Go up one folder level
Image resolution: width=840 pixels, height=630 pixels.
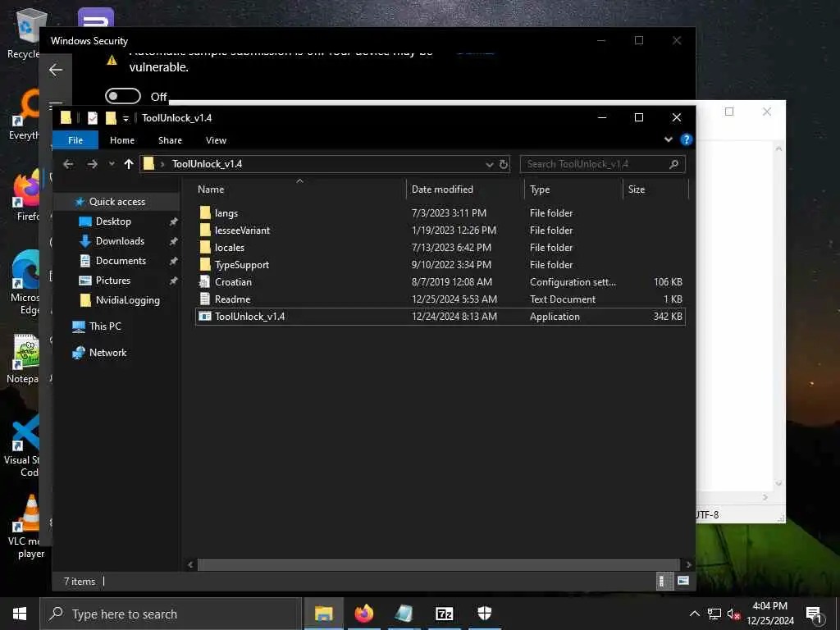point(129,164)
